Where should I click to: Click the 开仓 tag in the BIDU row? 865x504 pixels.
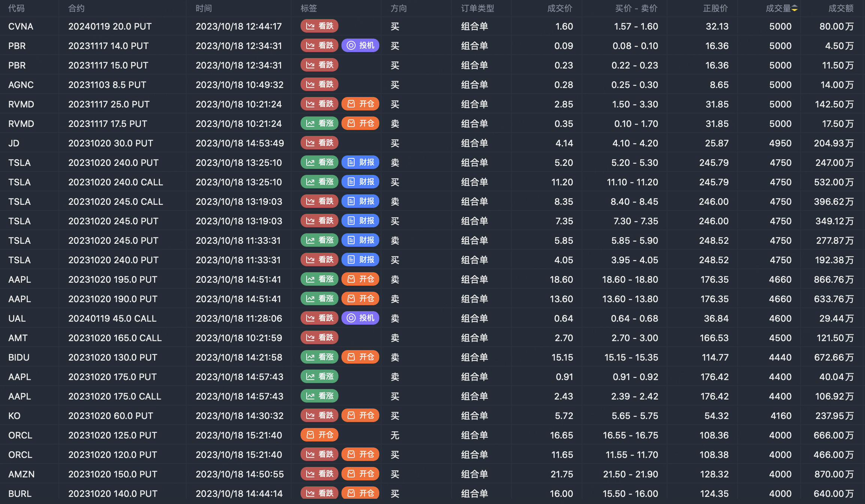[360, 357]
